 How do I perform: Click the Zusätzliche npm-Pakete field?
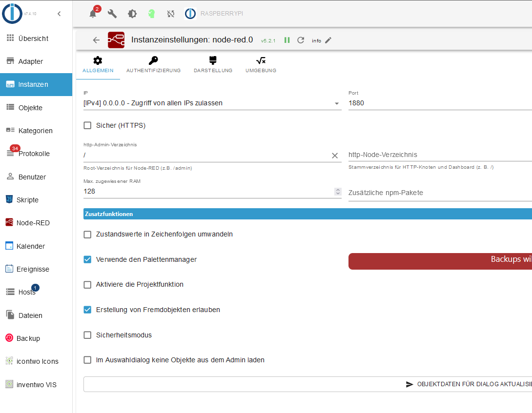(440, 193)
